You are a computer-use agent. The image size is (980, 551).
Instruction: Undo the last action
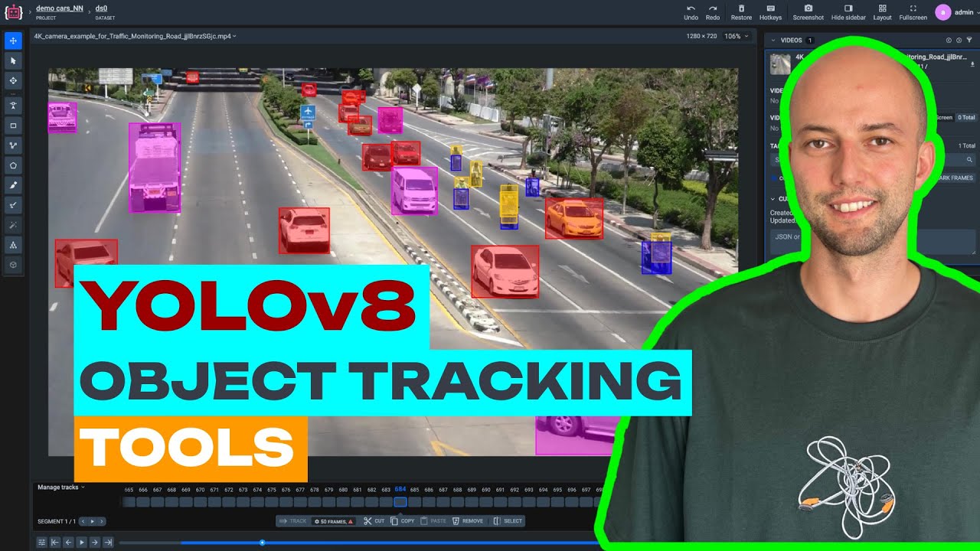point(691,12)
